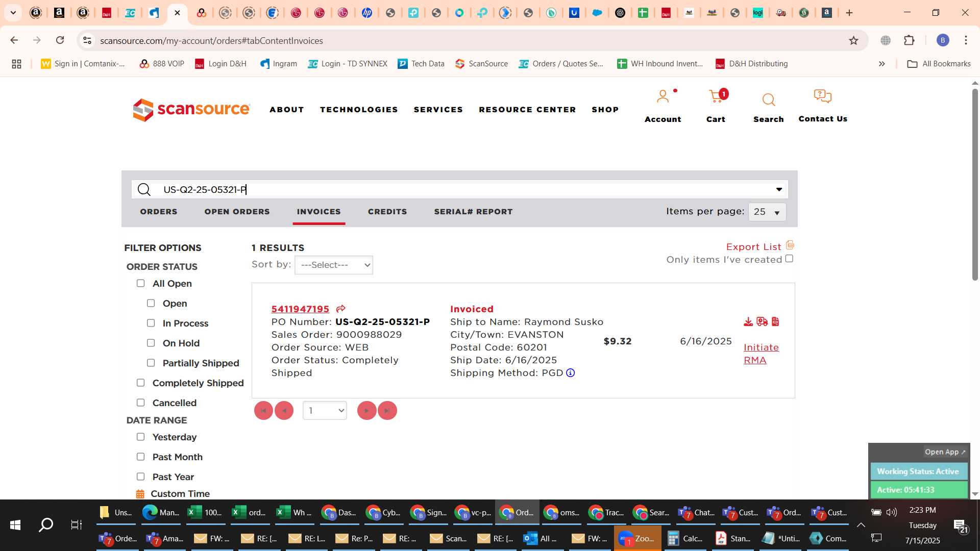Open the Technologies menu

click(x=359, y=110)
